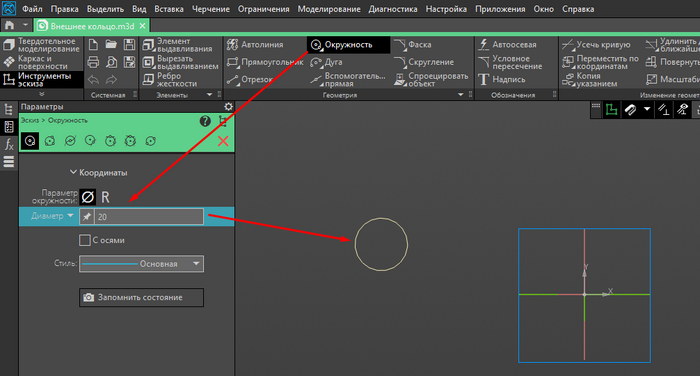The height and width of the screenshot is (376, 700).
Task: Select the Дуга arc tool
Action: [x=327, y=62]
